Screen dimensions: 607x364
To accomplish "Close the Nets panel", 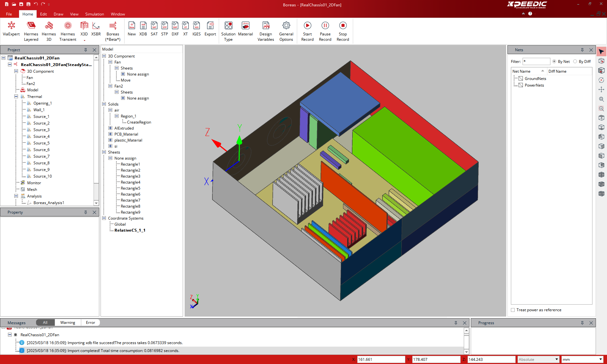I will (x=591, y=50).
